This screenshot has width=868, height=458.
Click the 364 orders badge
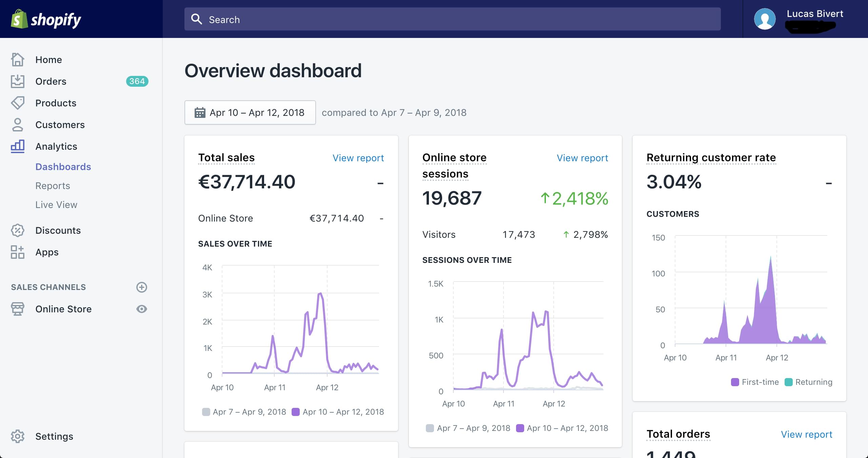(x=137, y=81)
